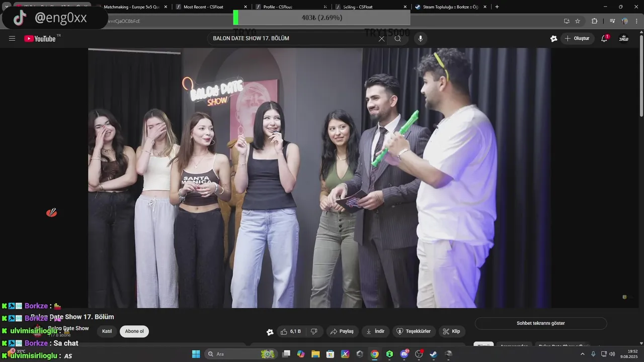
Task: Open the Oluştur create button
Action: (577, 39)
